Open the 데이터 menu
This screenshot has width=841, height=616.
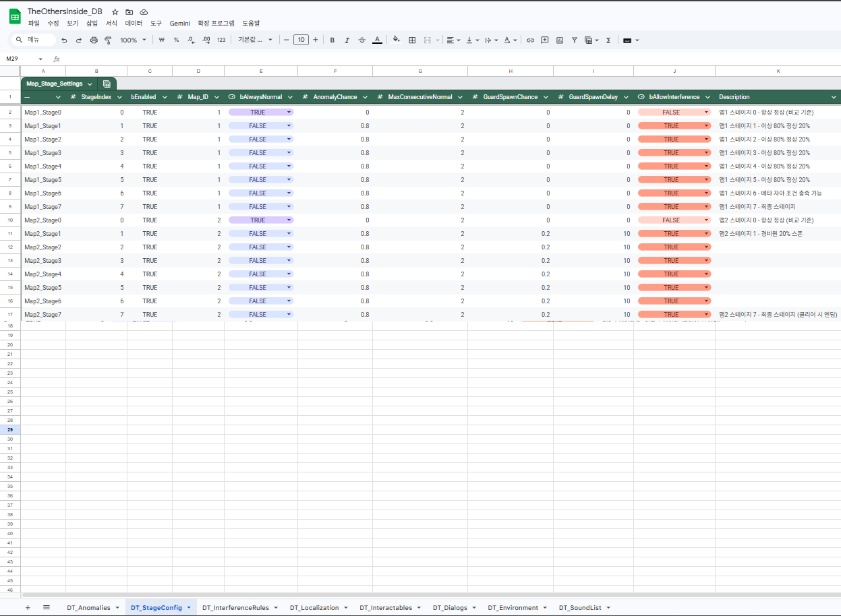(134, 23)
